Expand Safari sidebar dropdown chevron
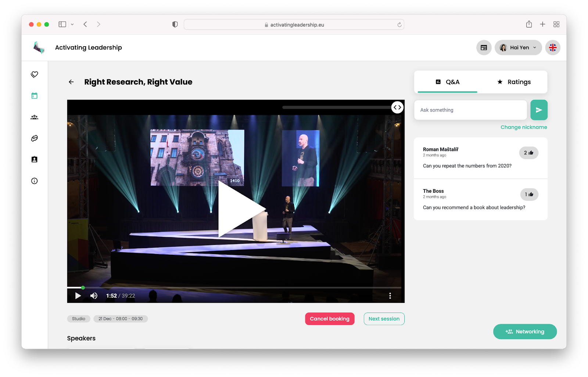The image size is (588, 377). 72,25
